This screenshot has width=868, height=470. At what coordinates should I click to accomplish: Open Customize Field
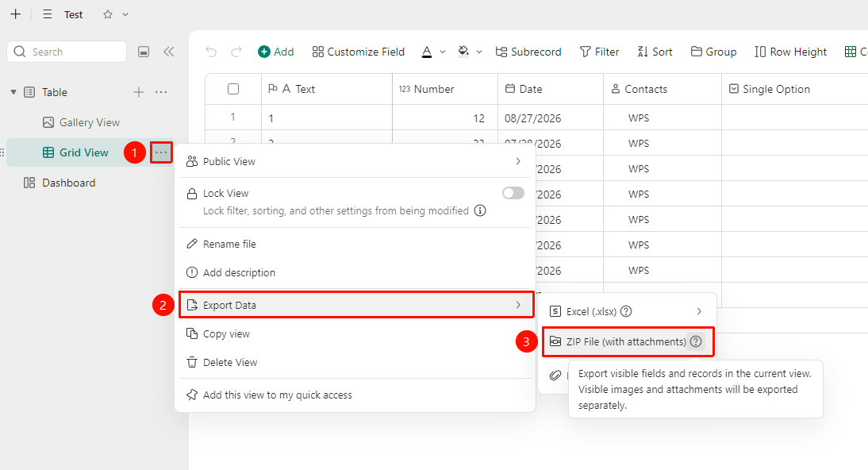tap(358, 52)
